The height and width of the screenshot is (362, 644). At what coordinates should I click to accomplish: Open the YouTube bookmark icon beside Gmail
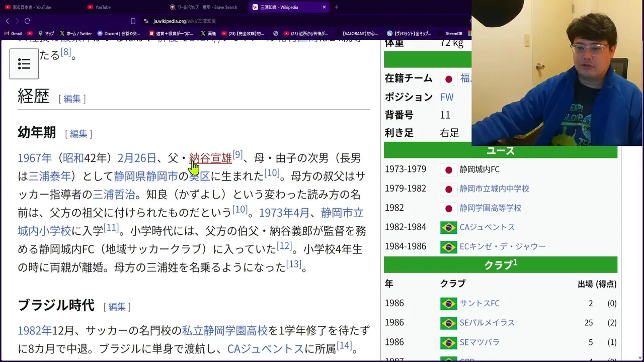30,34
